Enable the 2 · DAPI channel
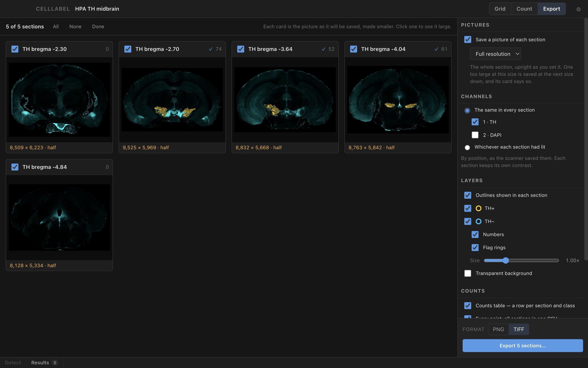 pos(475,135)
